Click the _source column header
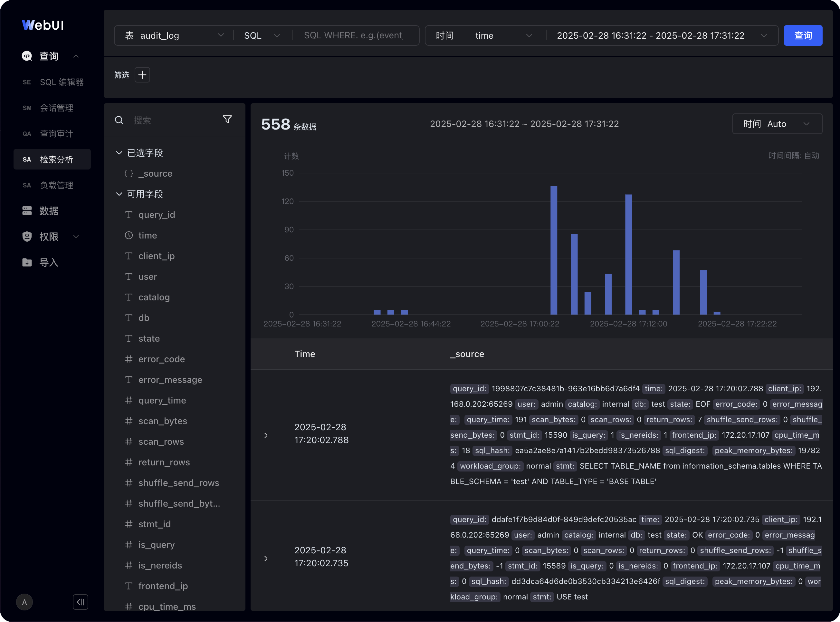840x622 pixels. pyautogui.click(x=467, y=354)
